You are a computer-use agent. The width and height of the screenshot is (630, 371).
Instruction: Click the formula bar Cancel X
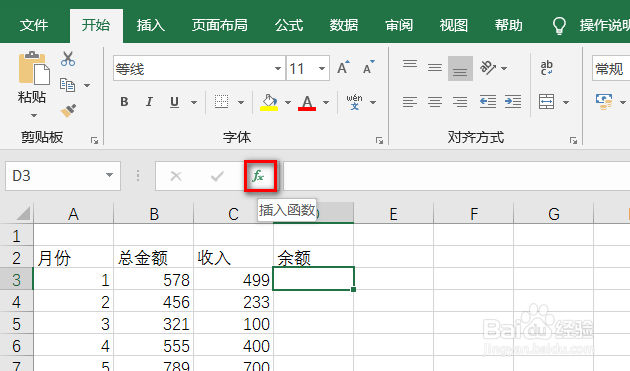pyautogui.click(x=176, y=176)
